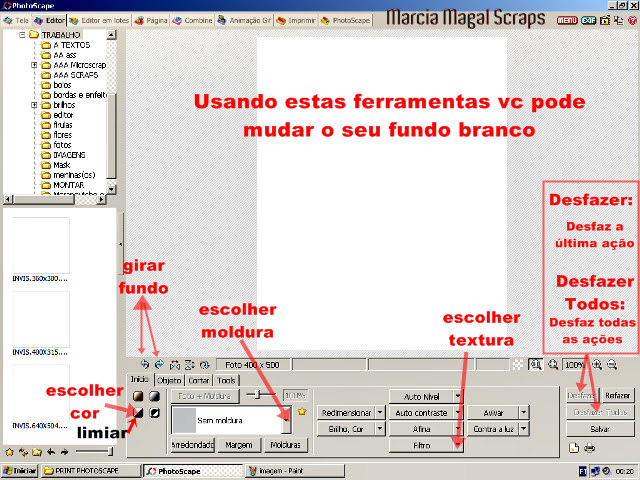Click the Iniciar start button

[x=20, y=471]
